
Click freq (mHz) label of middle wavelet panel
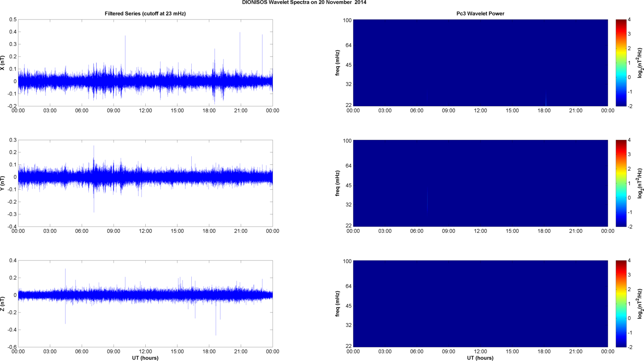[x=338, y=183]
